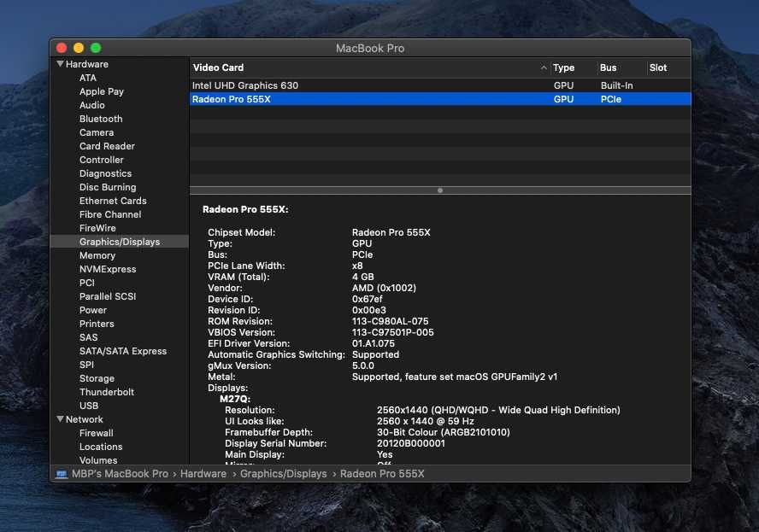
Task: Click the Built-In bus cell
Action: tap(617, 85)
